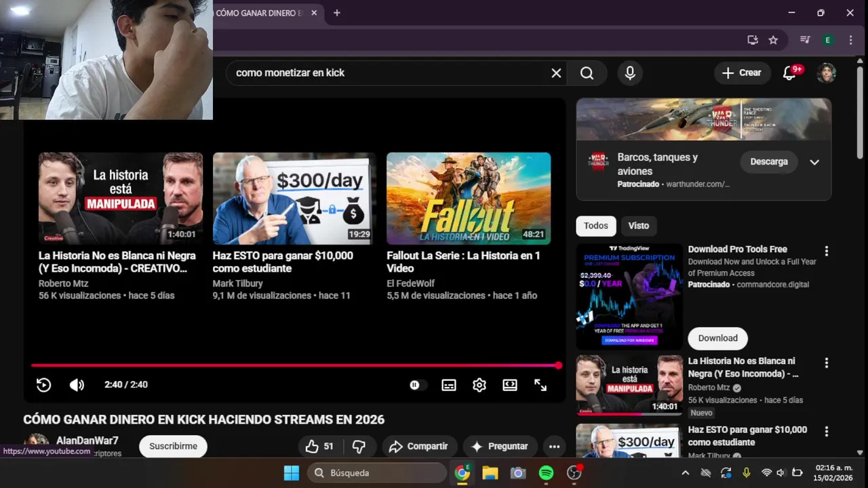Subscribe with Suscribirme button
This screenshot has height=488, width=868.
click(173, 446)
